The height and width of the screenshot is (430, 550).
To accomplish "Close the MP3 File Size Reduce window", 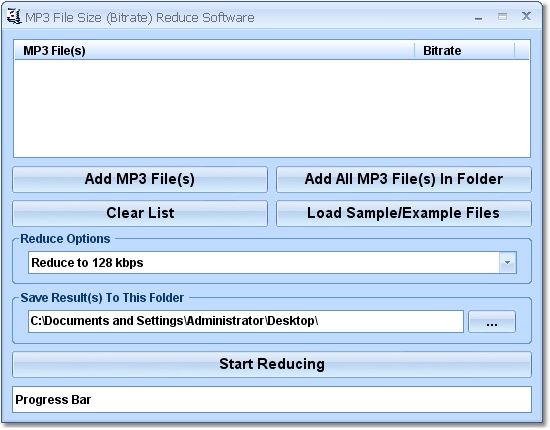I will (x=526, y=16).
